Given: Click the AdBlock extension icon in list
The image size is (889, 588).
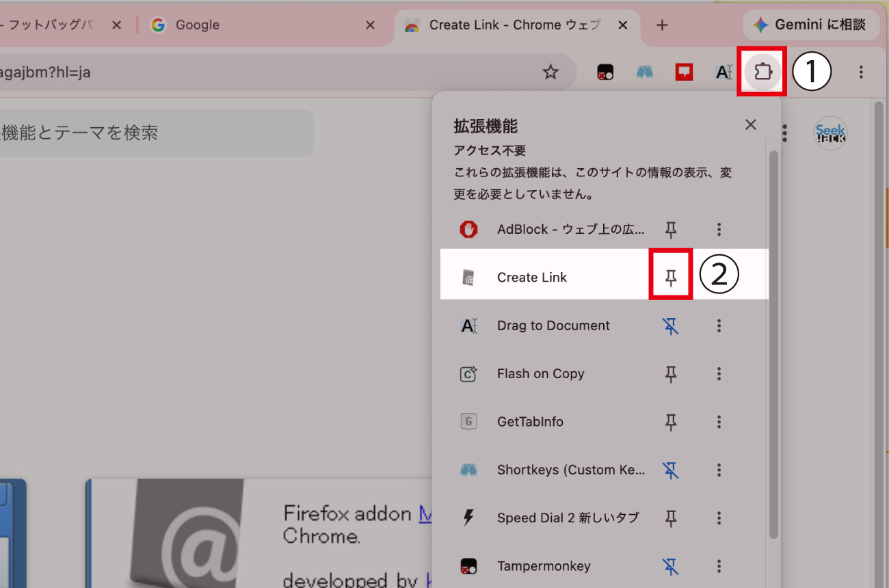Looking at the screenshot, I should click(468, 229).
